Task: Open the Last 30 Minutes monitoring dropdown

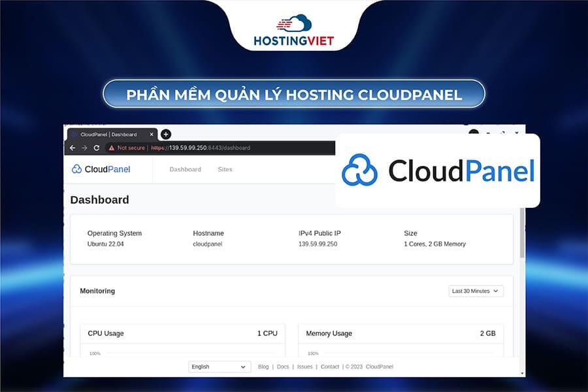Action: (475, 291)
